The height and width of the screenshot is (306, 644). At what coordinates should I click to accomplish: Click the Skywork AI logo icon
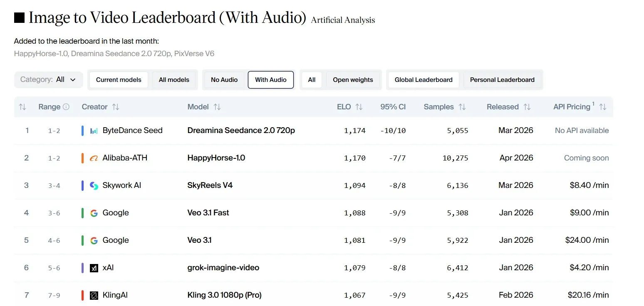(94, 185)
